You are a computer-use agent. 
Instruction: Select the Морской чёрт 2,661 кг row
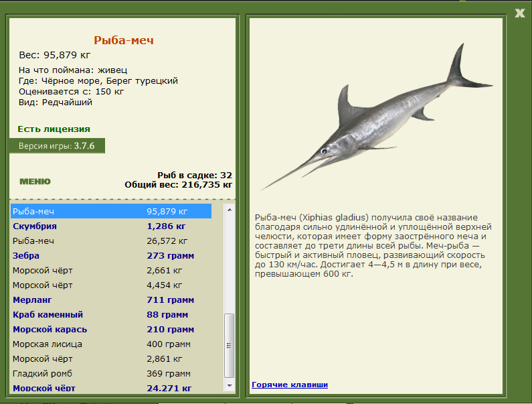(111, 271)
